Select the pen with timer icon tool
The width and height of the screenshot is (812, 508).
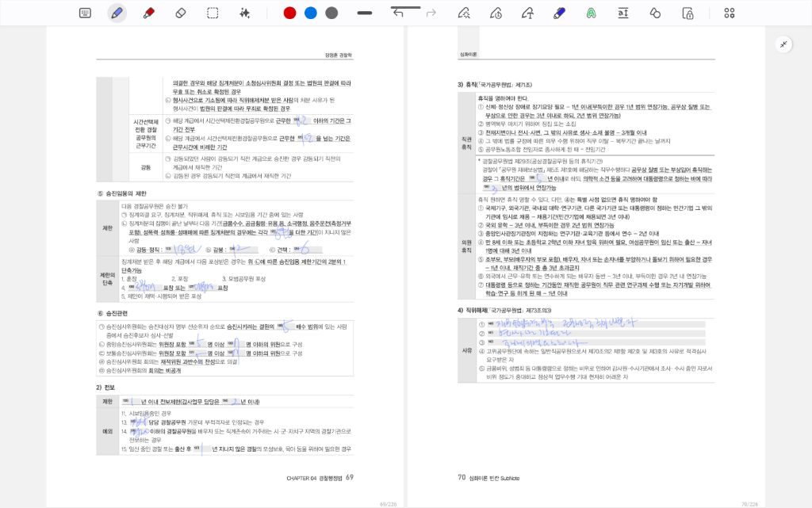pos(496,13)
